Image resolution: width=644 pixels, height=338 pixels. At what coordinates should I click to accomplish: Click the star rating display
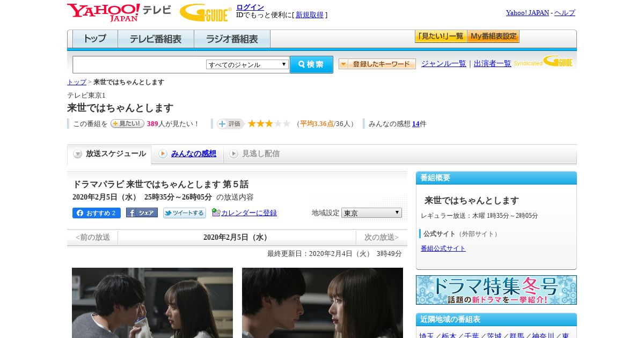(x=269, y=123)
